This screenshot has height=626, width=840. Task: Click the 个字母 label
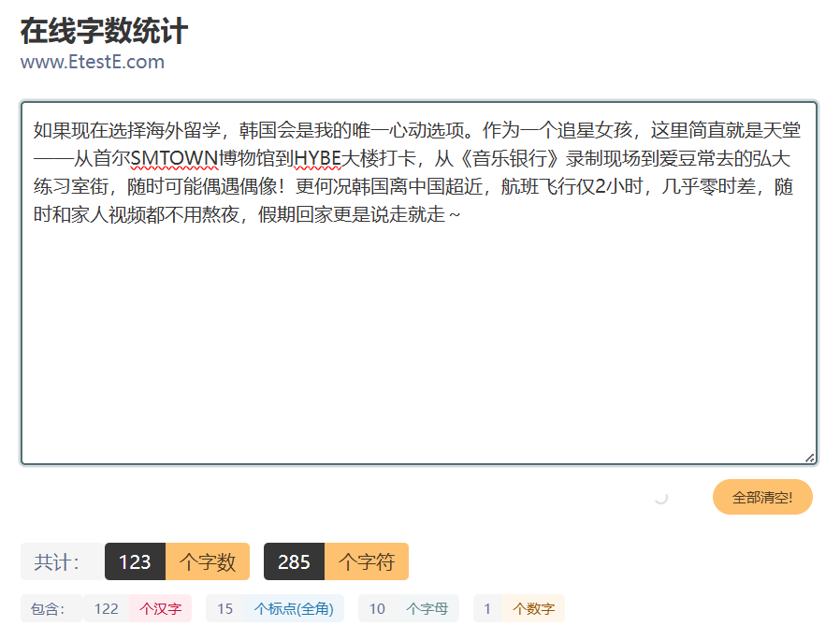coord(427,608)
